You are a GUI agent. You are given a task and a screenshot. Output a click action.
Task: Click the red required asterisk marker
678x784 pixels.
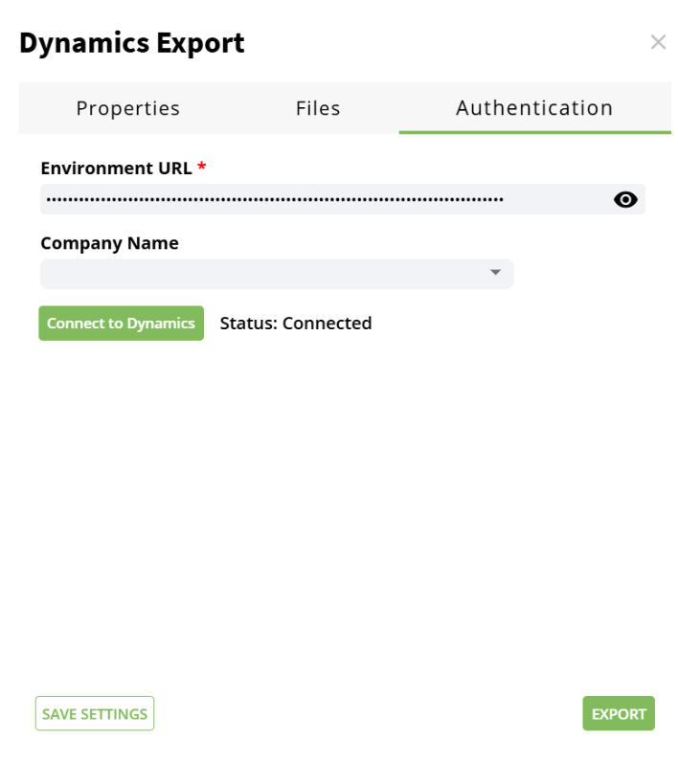tap(202, 168)
